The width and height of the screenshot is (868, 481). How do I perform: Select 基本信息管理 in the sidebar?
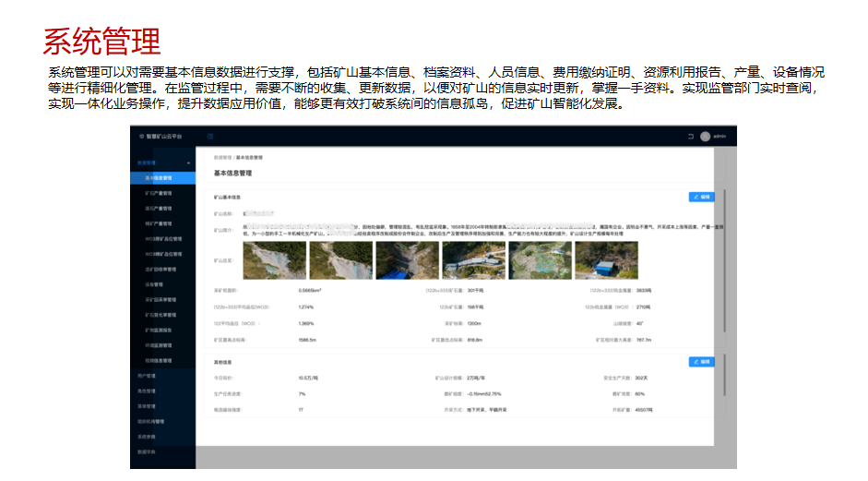tap(159, 177)
